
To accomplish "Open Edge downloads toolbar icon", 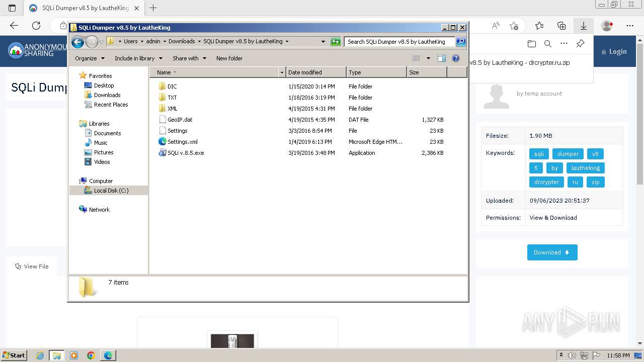I will (583, 26).
